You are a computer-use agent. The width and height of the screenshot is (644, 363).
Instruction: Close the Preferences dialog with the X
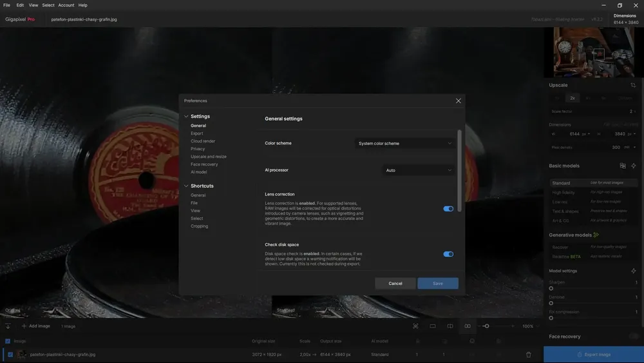click(x=459, y=101)
